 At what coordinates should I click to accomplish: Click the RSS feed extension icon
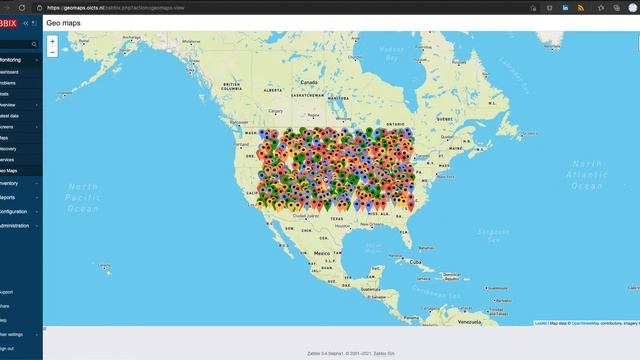(581, 8)
